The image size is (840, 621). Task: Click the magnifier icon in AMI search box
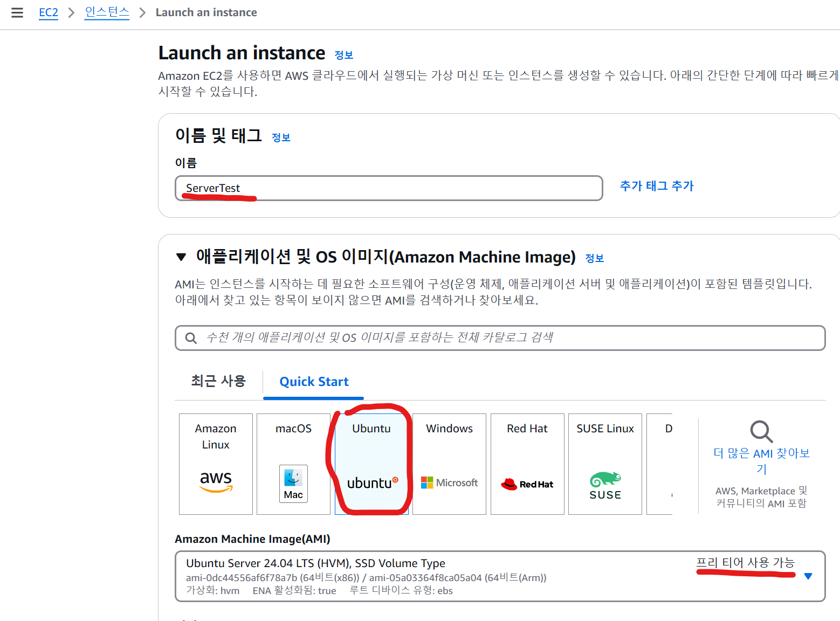pos(191,338)
